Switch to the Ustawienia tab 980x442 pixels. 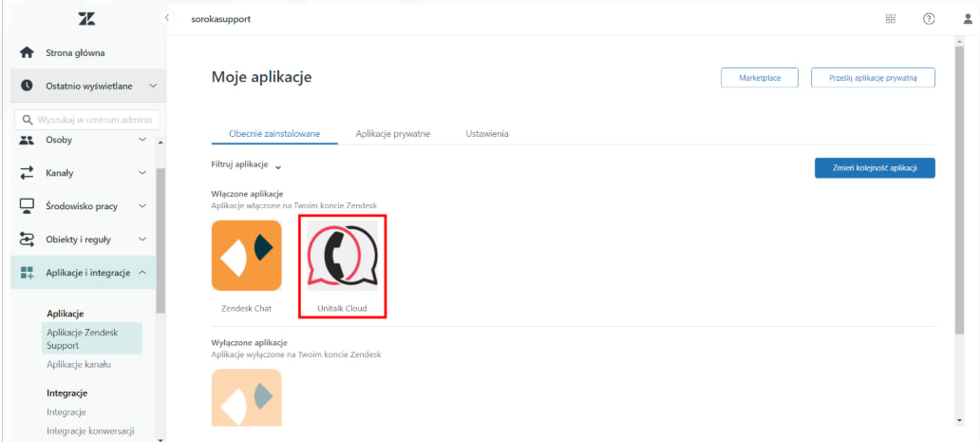486,134
